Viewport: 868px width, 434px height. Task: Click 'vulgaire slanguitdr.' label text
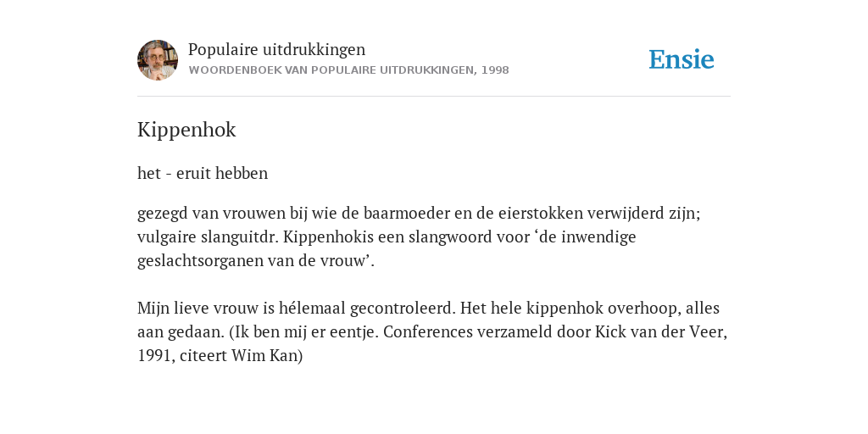click(209, 237)
